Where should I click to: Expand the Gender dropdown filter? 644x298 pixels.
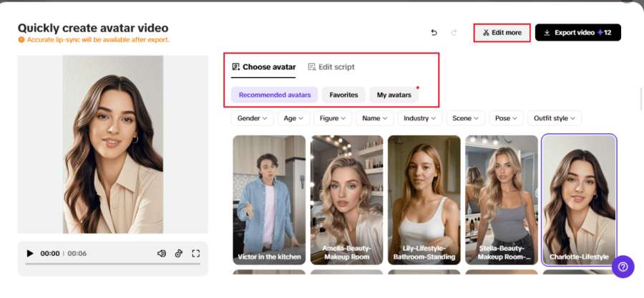point(252,118)
